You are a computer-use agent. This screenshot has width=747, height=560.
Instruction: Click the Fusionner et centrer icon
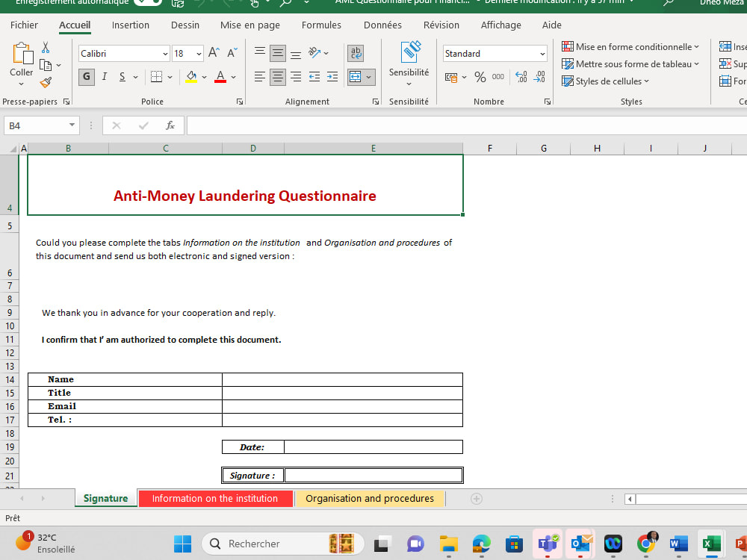coord(357,76)
